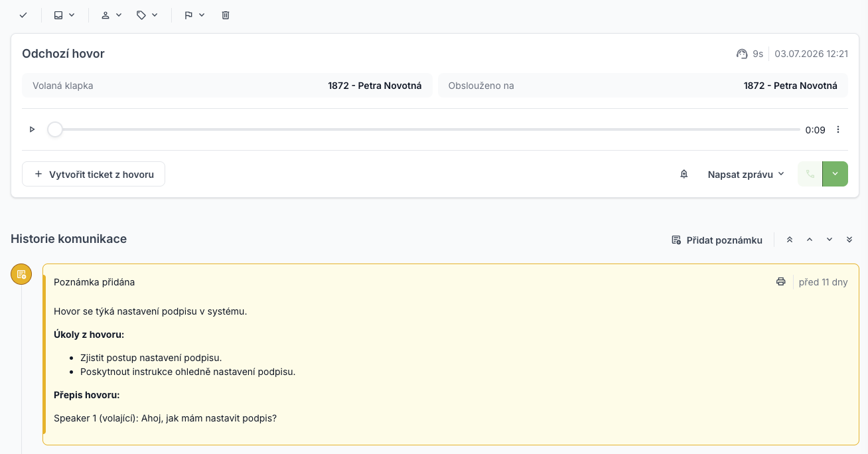Jump to first history item double-up chevron
This screenshot has height=454, width=868.
pyautogui.click(x=790, y=240)
